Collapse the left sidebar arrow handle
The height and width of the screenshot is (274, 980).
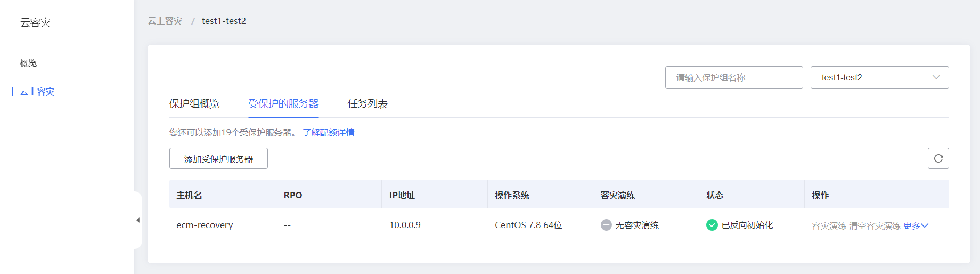138,220
